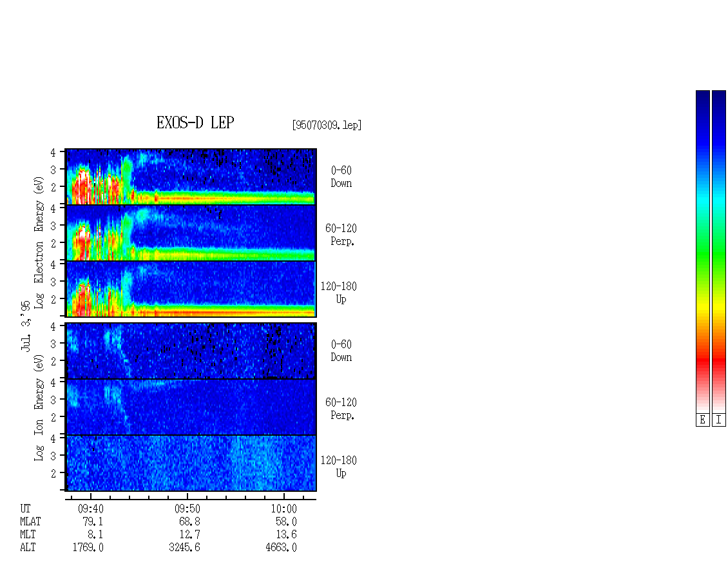Click the electron color bar labeled E
The height and width of the screenshot is (564, 728).
pyautogui.click(x=702, y=251)
